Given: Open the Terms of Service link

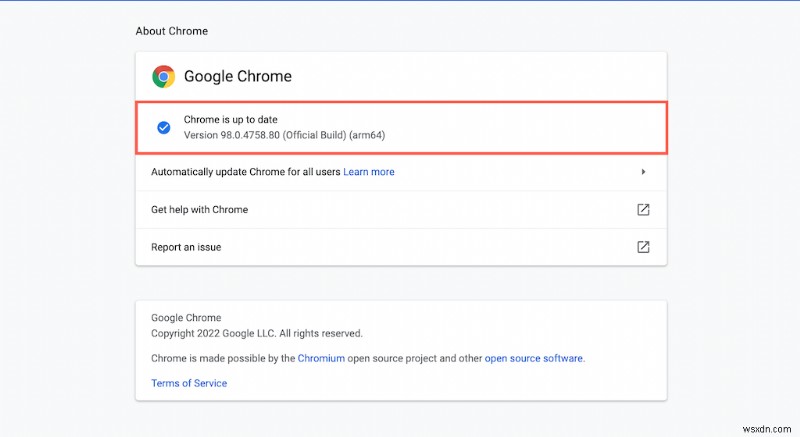Looking at the screenshot, I should [189, 383].
